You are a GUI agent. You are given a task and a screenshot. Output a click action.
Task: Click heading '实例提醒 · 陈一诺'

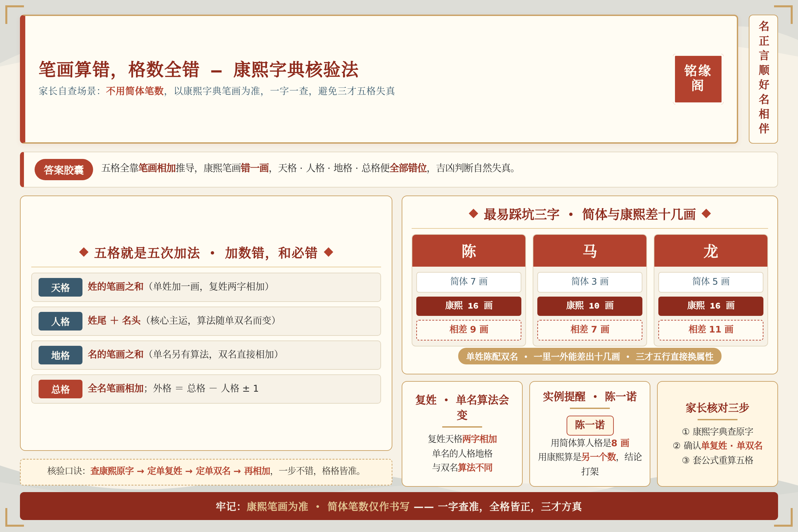(x=590, y=397)
